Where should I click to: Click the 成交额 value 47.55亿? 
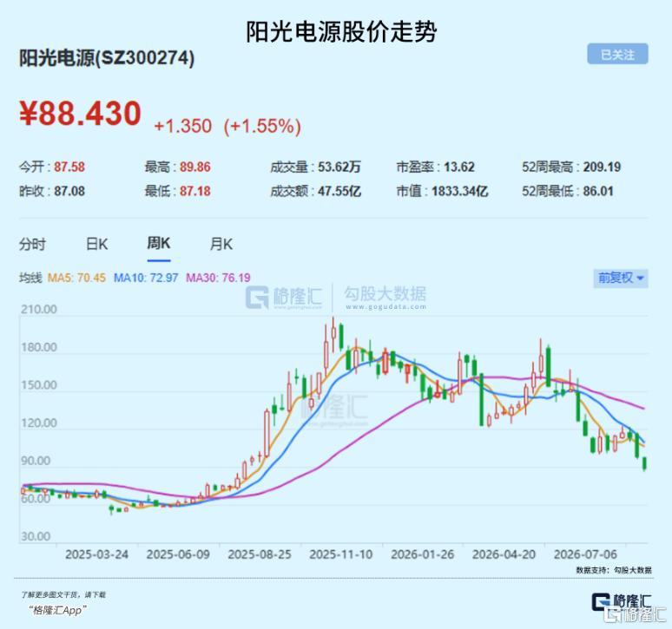339,191
